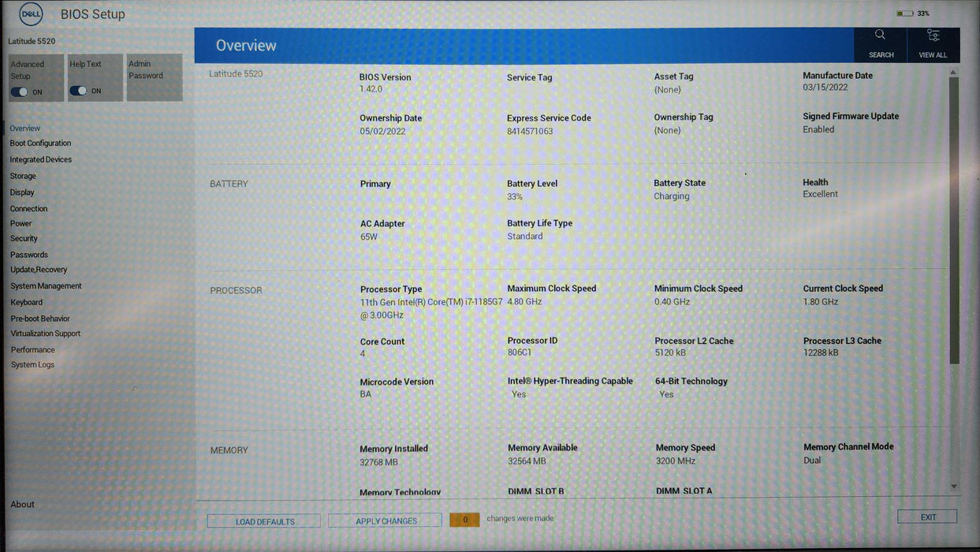Open Power section

pos(21,224)
